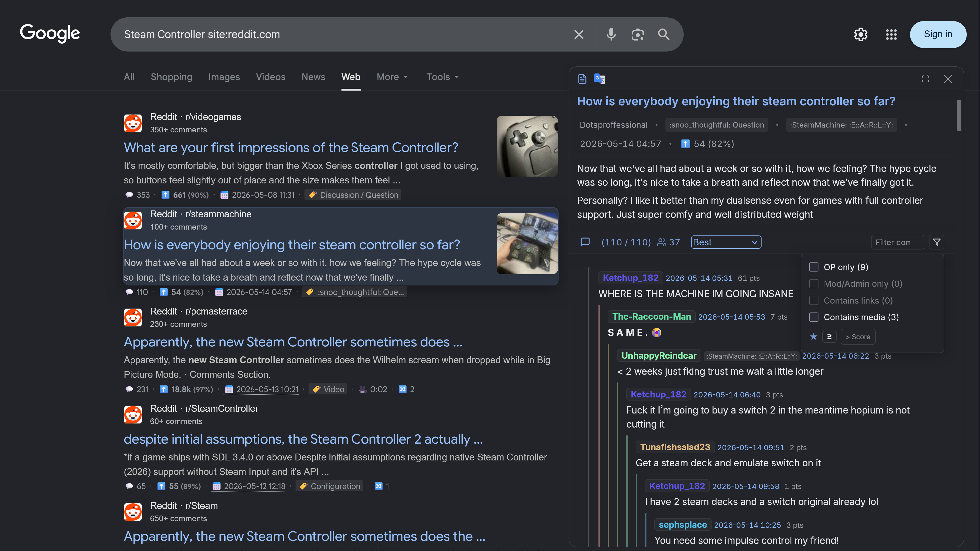
Task: Expand preview panel to fullscreen
Action: pos(925,79)
